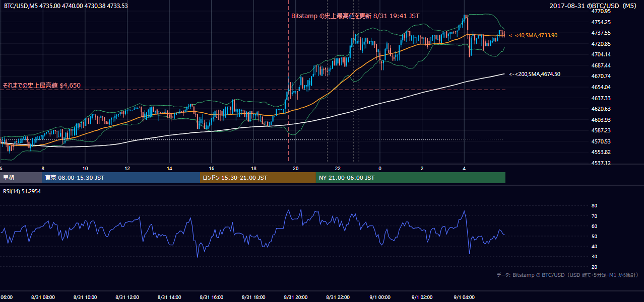Click hour label 8 under the price chart

tap(43, 168)
